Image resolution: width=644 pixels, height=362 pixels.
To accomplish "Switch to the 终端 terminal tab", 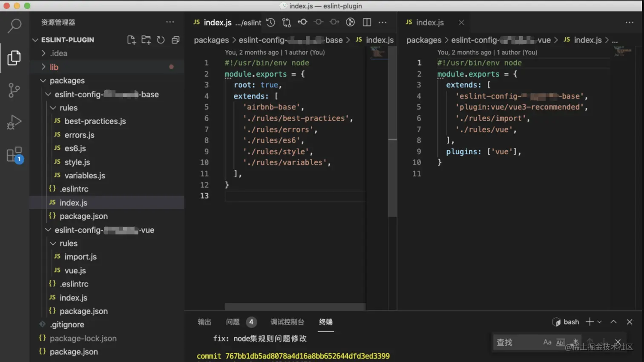I will tap(326, 322).
